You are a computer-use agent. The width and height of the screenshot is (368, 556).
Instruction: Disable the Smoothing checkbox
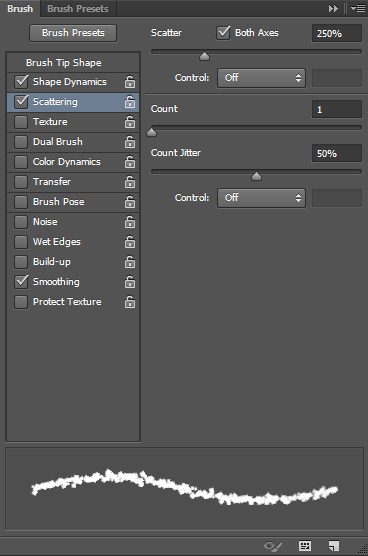21,282
